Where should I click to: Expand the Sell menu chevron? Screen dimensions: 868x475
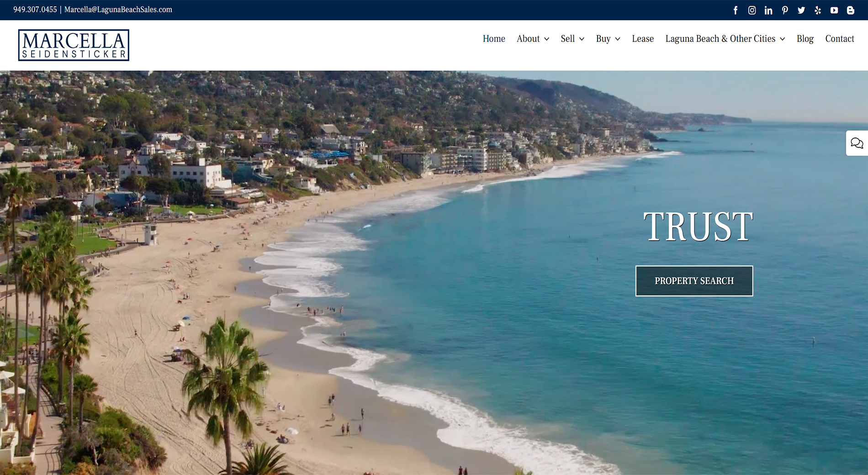[582, 39]
